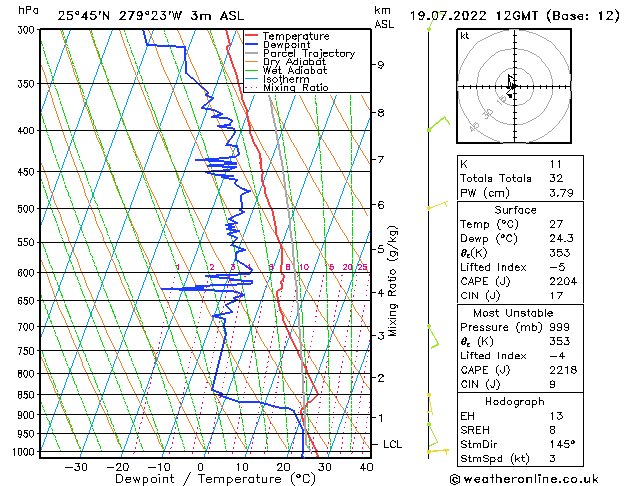Click the 6 km altitude tick label
Image resolution: width=629 pixels, height=486 pixels.
381,205
